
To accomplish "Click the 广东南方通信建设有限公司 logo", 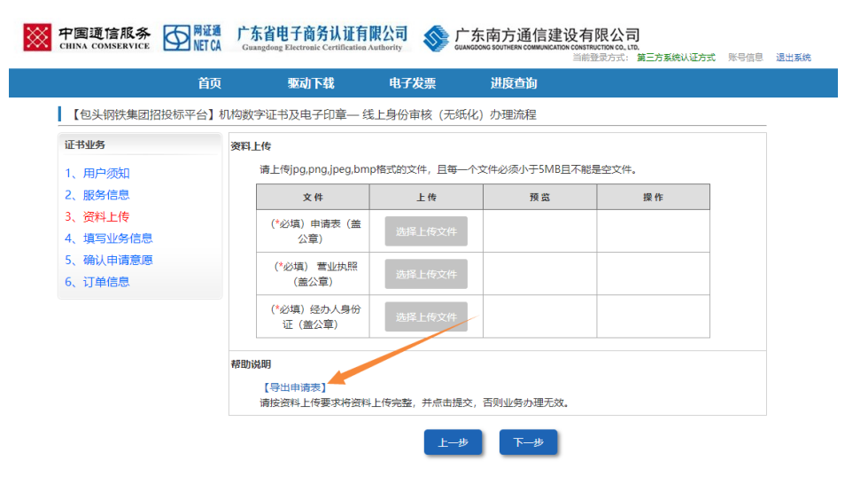I will pos(531,38).
